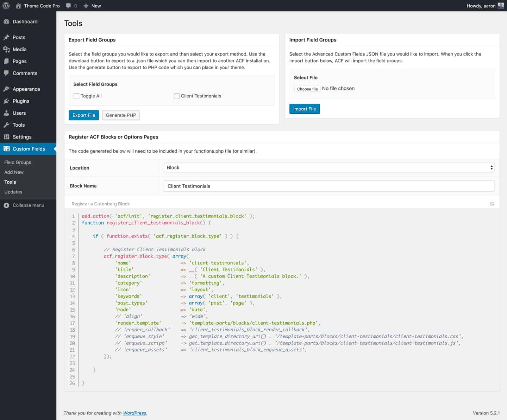
Task: Click the Posts pushpin icon
Action: coord(6,37)
